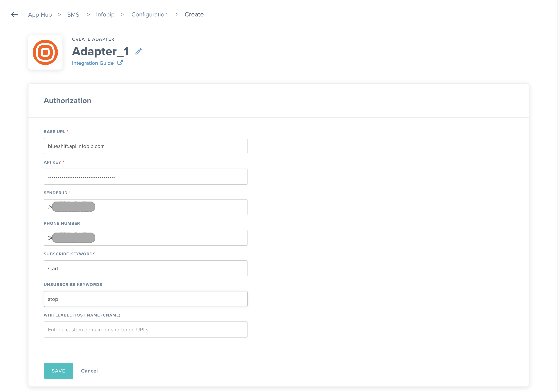This screenshot has height=392, width=560.
Task: Focus the Base URL input field
Action: [145, 146]
